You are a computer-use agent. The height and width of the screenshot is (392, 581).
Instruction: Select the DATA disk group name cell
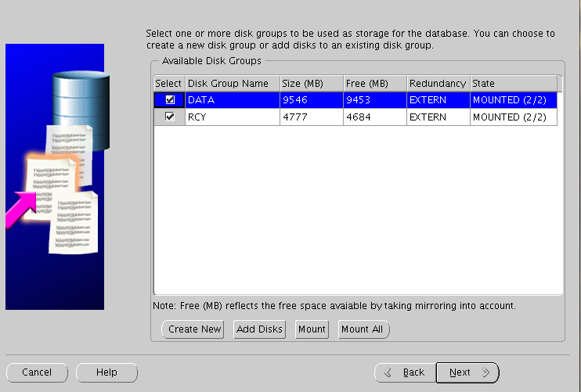233,100
